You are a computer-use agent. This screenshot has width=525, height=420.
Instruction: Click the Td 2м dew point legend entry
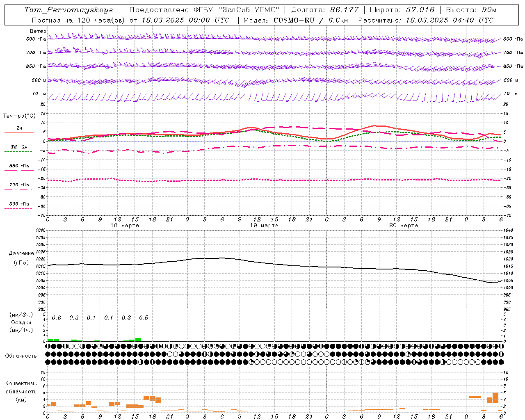19,147
